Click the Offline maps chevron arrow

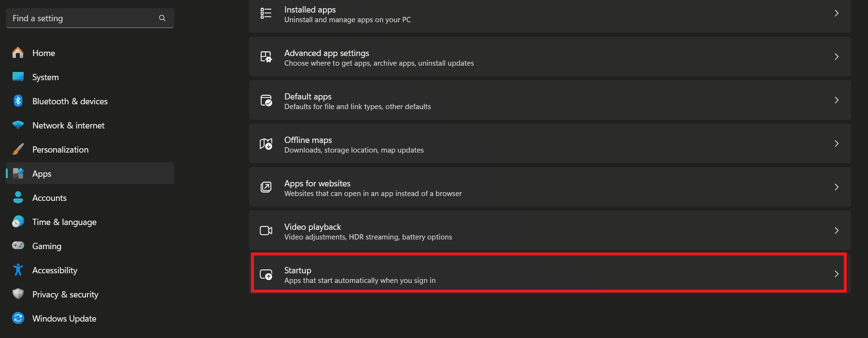click(x=837, y=143)
